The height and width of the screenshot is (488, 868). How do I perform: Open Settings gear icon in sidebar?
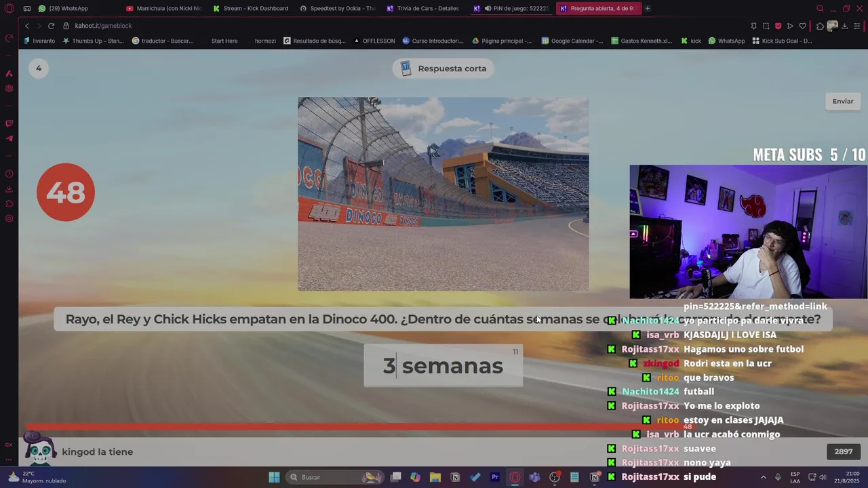(9, 218)
